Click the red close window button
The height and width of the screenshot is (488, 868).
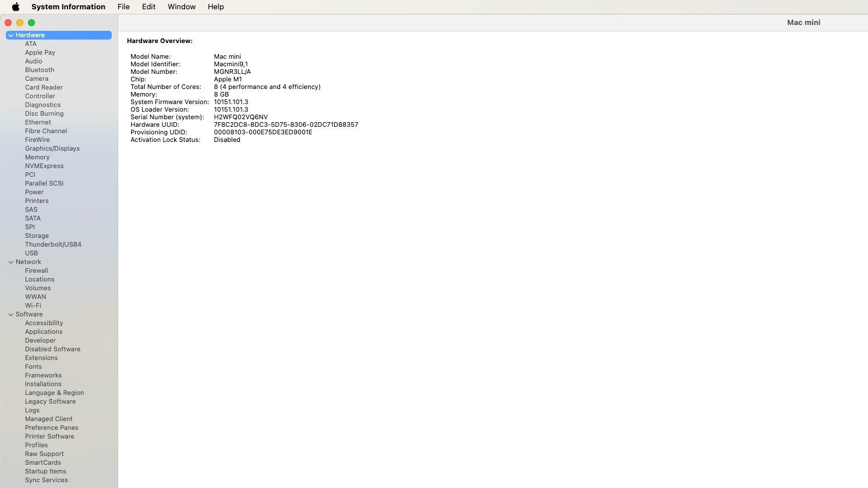click(8, 23)
